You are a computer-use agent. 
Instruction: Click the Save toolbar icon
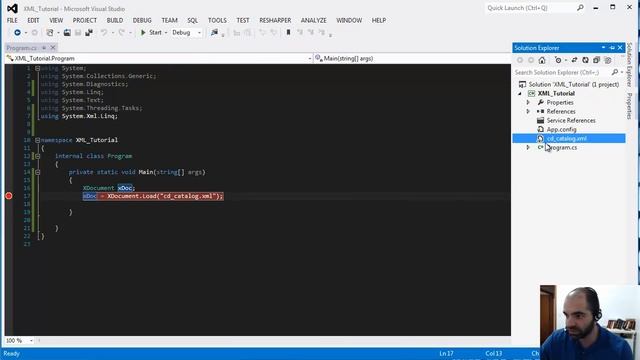pos(78,33)
